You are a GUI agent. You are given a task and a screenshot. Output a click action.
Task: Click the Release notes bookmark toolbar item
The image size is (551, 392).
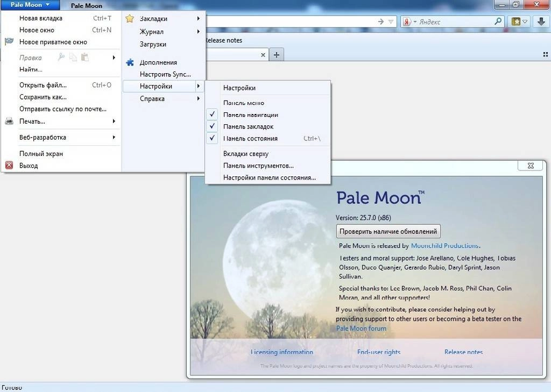(223, 40)
